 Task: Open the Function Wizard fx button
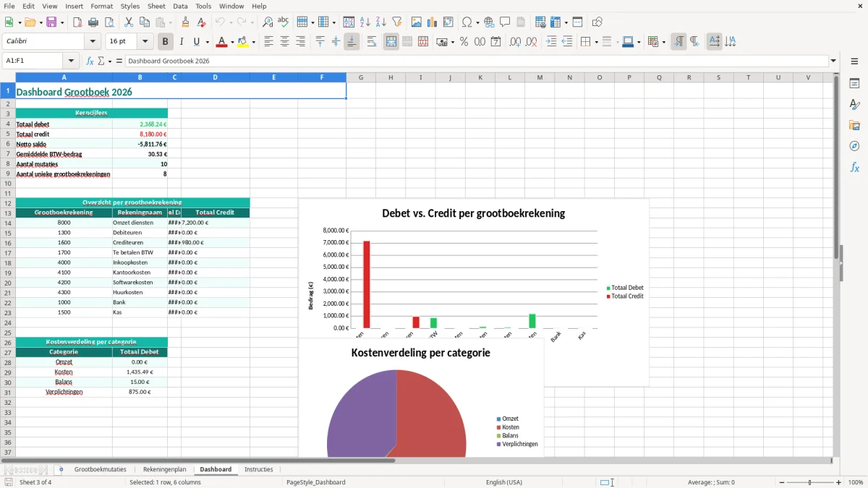point(90,61)
